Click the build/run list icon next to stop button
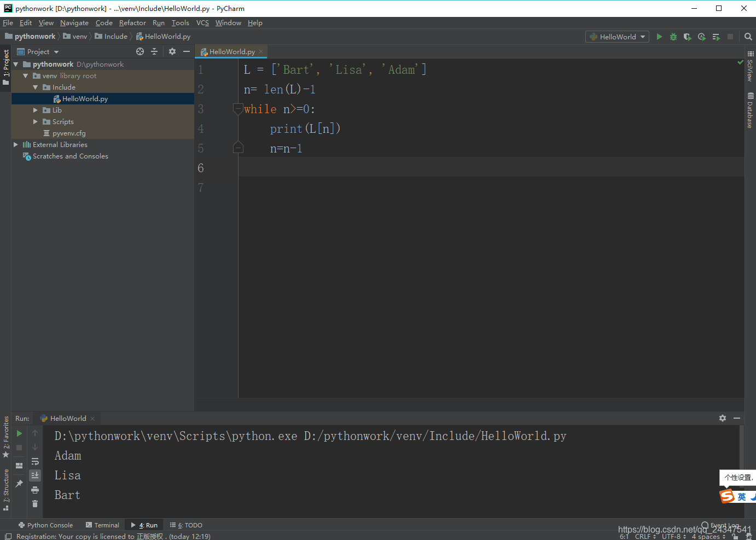The height and width of the screenshot is (540, 756). click(x=716, y=37)
